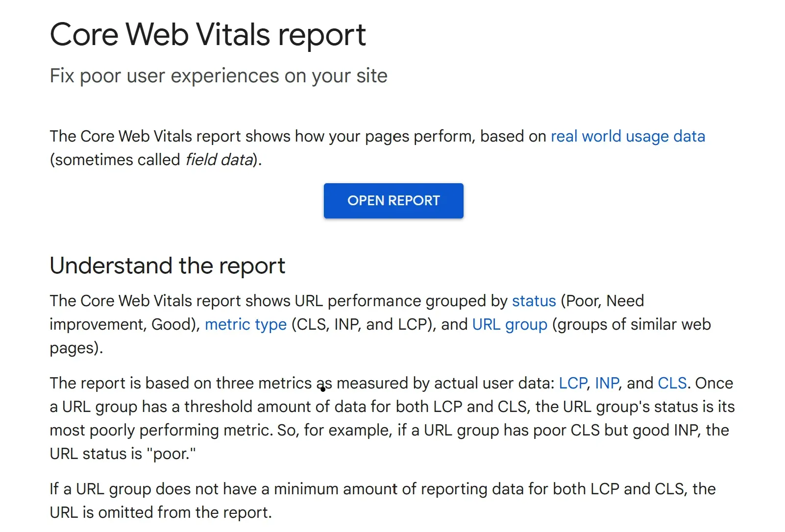Follow the 'status' link
The height and width of the screenshot is (532, 785).
[534, 301]
